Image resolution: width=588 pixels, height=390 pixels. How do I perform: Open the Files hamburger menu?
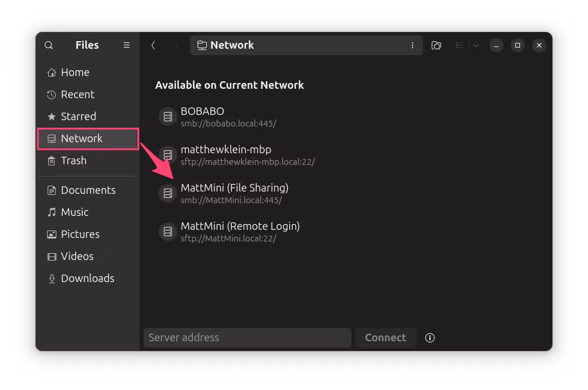point(127,45)
